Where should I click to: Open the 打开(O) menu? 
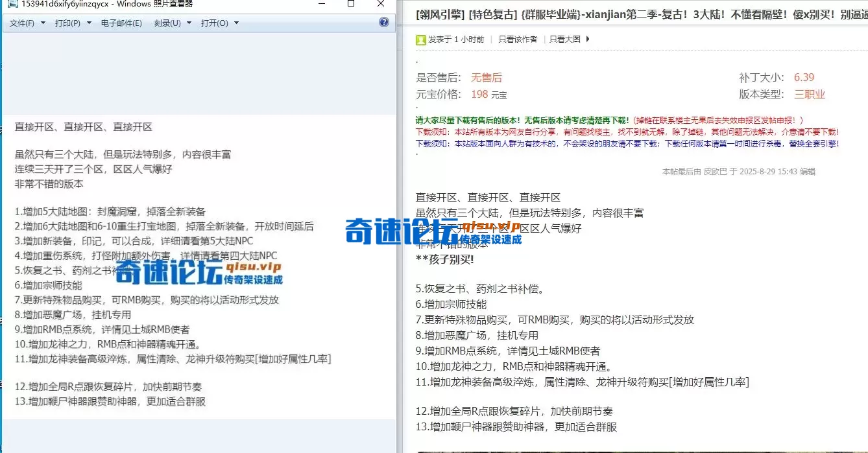(213, 22)
